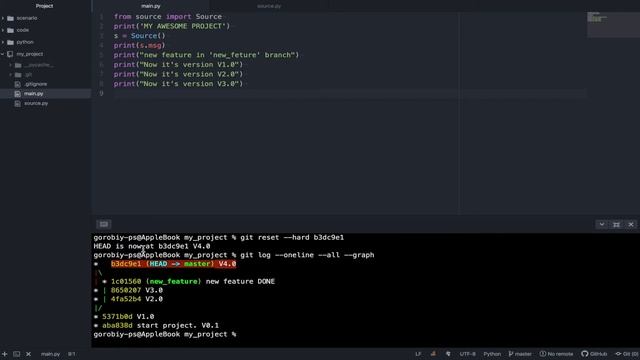Add a new terminal with the plus icon
Image resolution: width=640 pixels, height=360 pixels.
click(x=4, y=354)
